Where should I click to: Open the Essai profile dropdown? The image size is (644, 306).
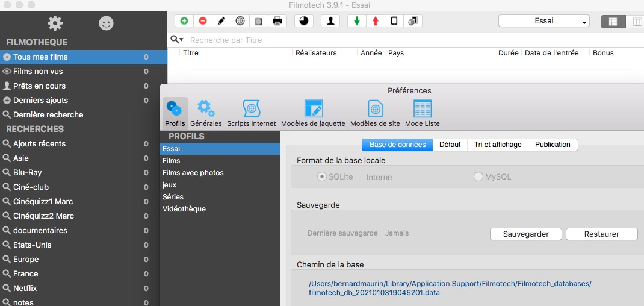[544, 21]
